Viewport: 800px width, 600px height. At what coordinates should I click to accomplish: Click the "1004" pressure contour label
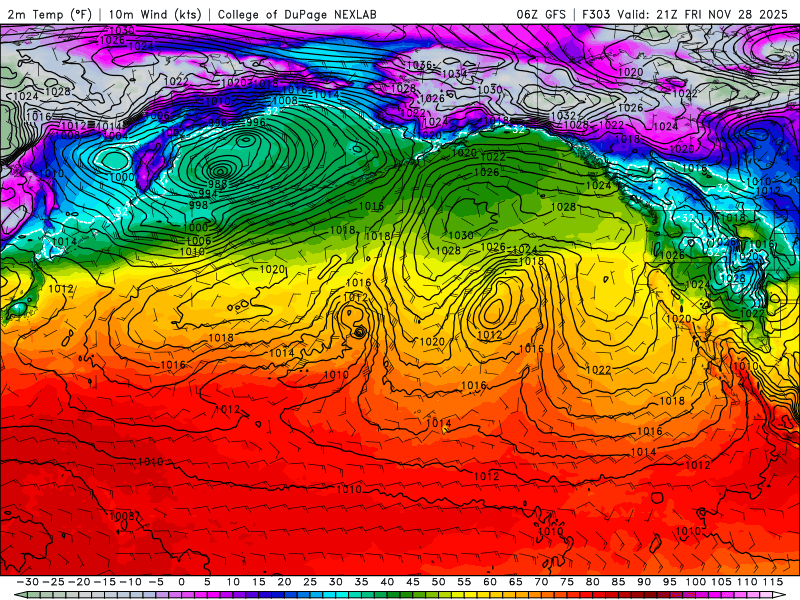click(116, 136)
